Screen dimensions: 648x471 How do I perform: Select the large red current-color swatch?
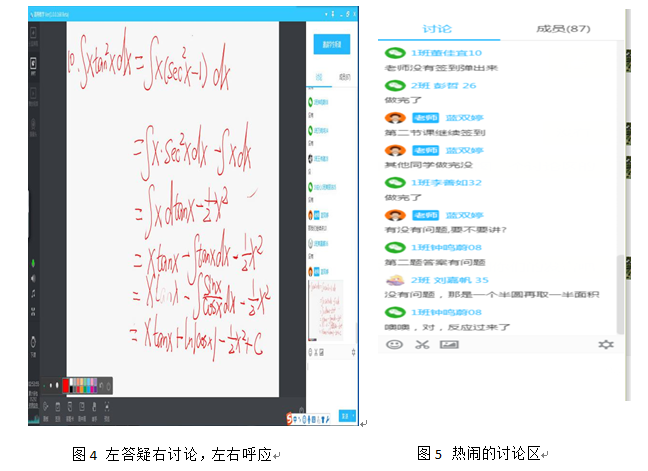pyautogui.click(x=66, y=385)
